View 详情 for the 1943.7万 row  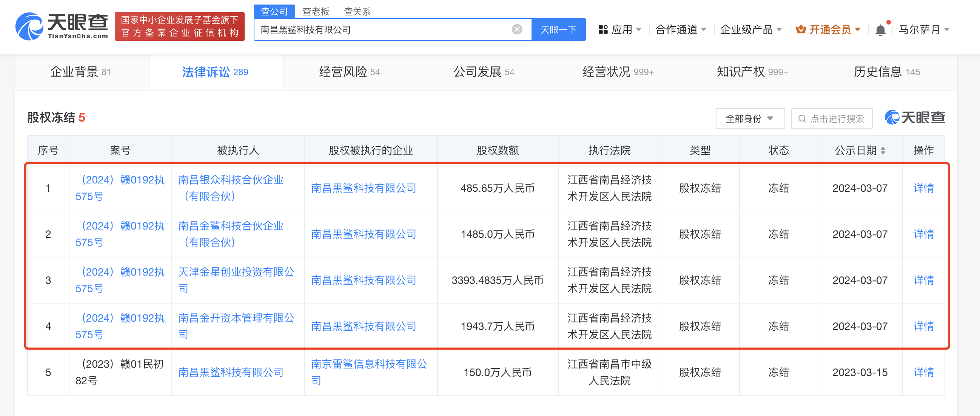coord(923,326)
